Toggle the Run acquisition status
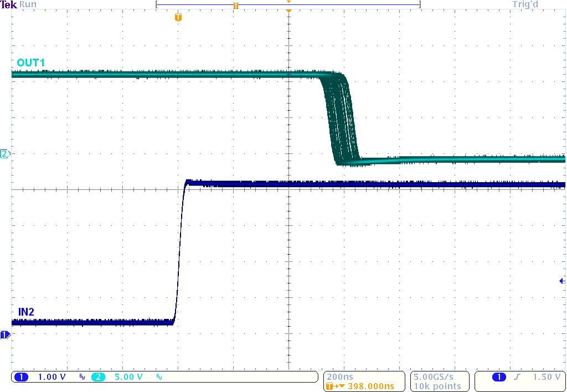The image size is (567, 392). [x=28, y=4]
